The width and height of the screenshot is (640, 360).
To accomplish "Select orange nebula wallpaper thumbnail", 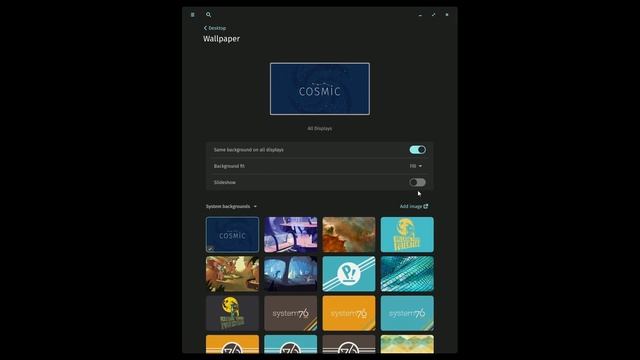I will (349, 235).
